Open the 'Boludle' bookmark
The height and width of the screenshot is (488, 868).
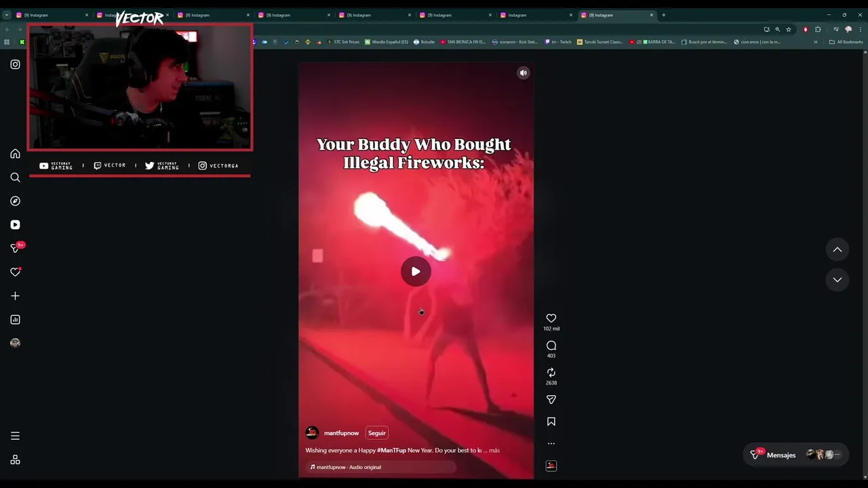coord(424,42)
